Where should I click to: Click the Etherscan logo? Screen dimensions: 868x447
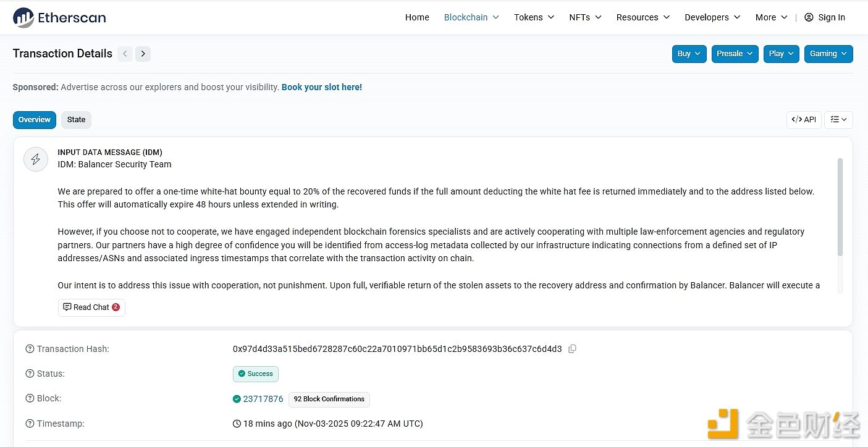click(x=59, y=17)
